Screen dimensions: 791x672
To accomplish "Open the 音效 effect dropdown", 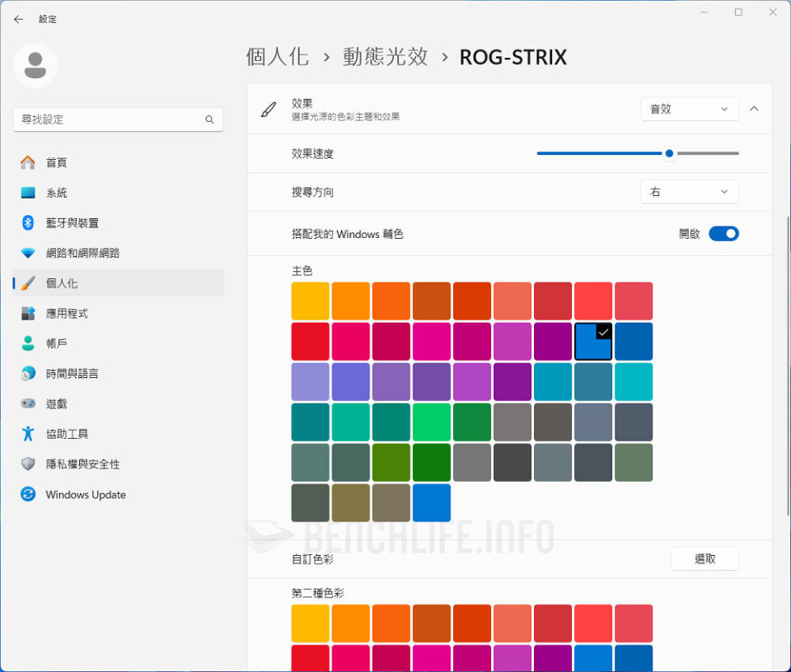I will click(x=689, y=108).
